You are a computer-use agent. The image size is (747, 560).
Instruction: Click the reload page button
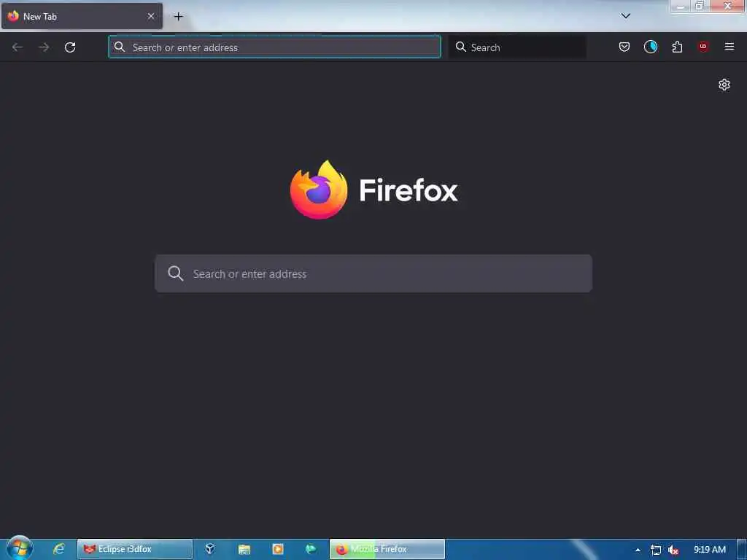[x=70, y=47]
